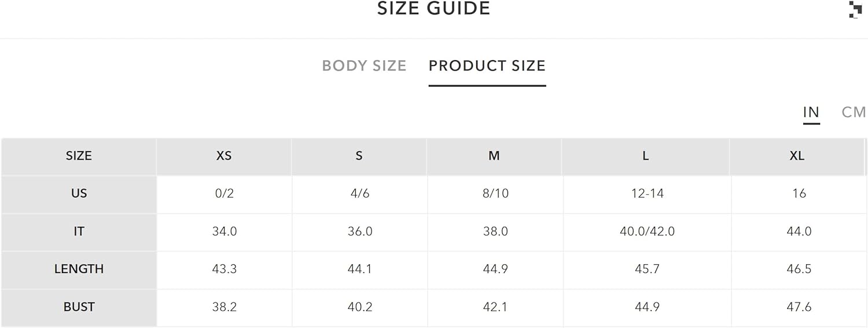Select the S column header
Viewport: 868px width, 328px height.
pyautogui.click(x=359, y=156)
